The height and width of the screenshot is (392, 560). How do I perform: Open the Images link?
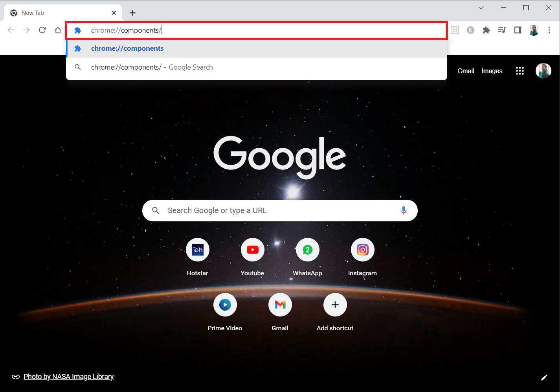(x=492, y=71)
